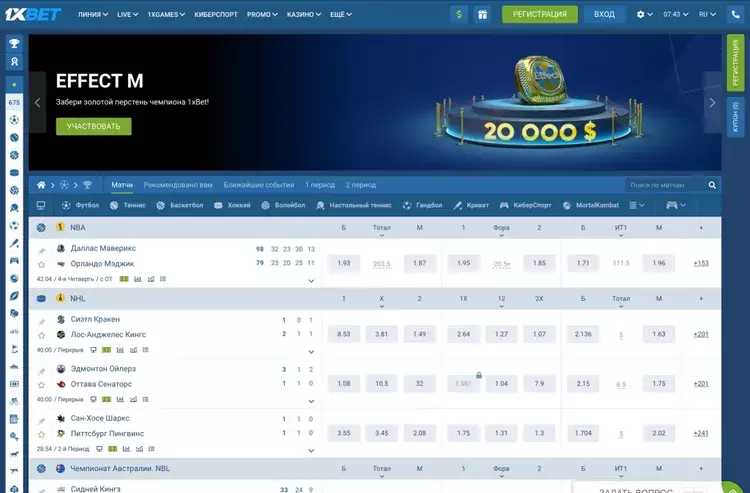750x493 pixels.
Task: Open the +241 more markets link
Action: pos(701,433)
